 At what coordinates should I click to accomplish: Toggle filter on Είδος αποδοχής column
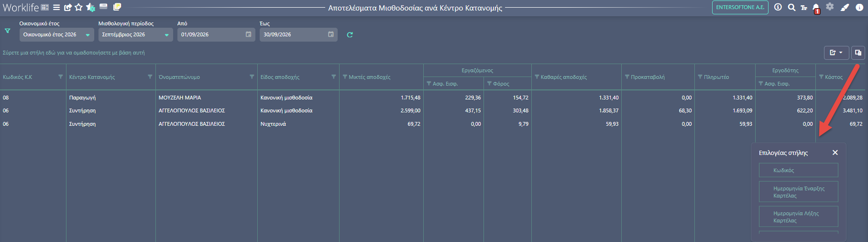point(334,77)
